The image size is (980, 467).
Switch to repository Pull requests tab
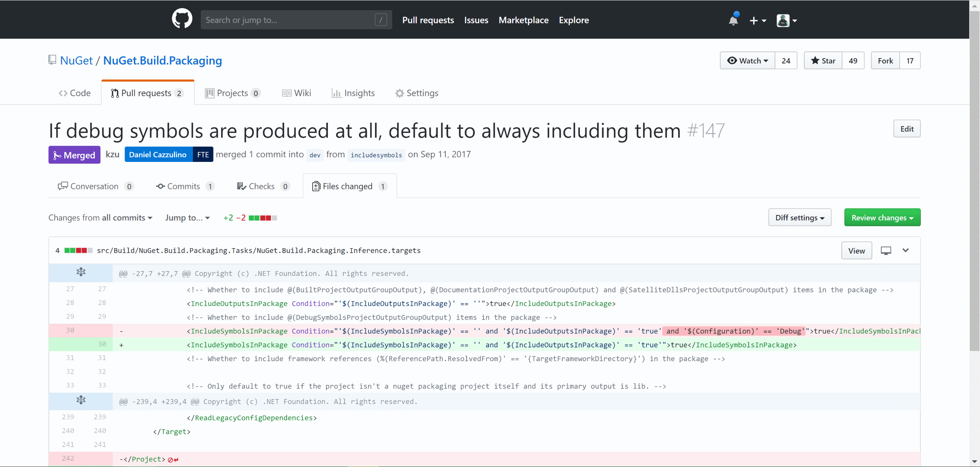click(x=148, y=93)
